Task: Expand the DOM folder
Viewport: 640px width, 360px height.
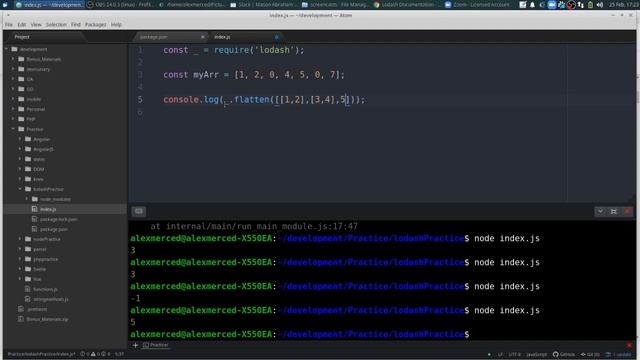Action: click(x=20, y=169)
